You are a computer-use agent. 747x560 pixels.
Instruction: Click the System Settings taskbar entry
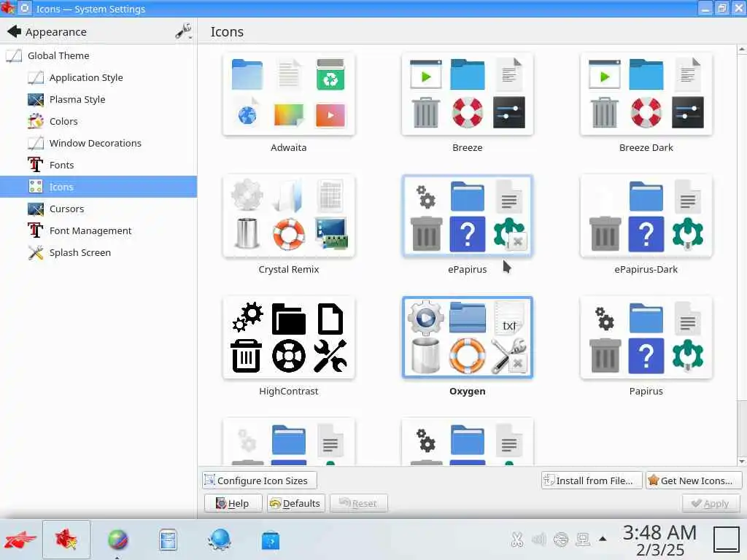click(66, 540)
